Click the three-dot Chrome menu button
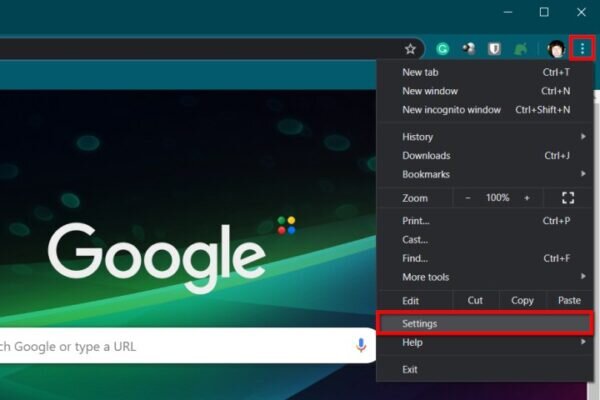600x400 pixels. pos(582,49)
